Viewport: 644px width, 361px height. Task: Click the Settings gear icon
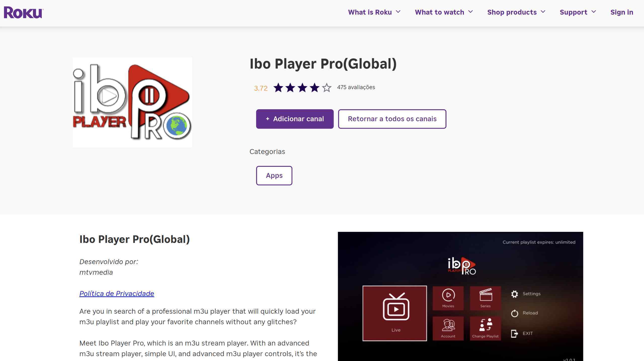(514, 294)
